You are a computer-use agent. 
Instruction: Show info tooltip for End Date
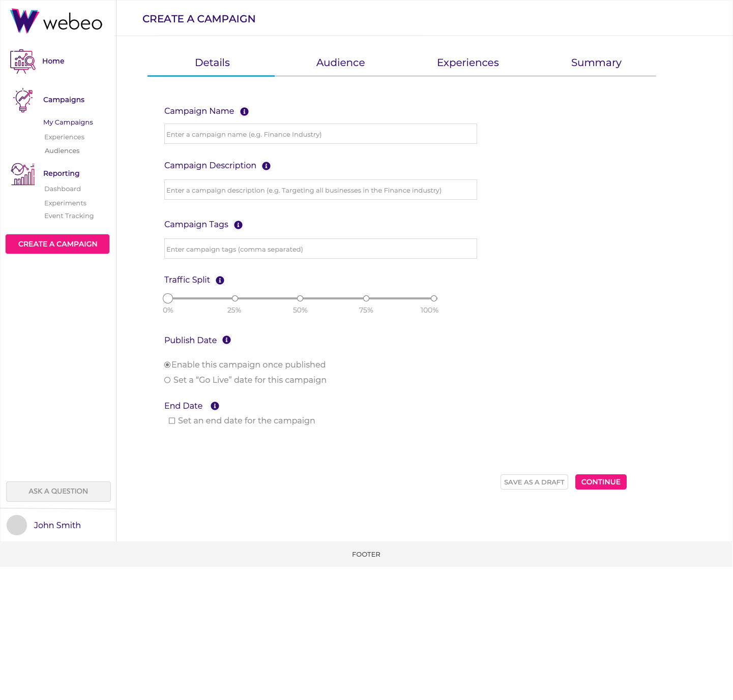coord(215,406)
